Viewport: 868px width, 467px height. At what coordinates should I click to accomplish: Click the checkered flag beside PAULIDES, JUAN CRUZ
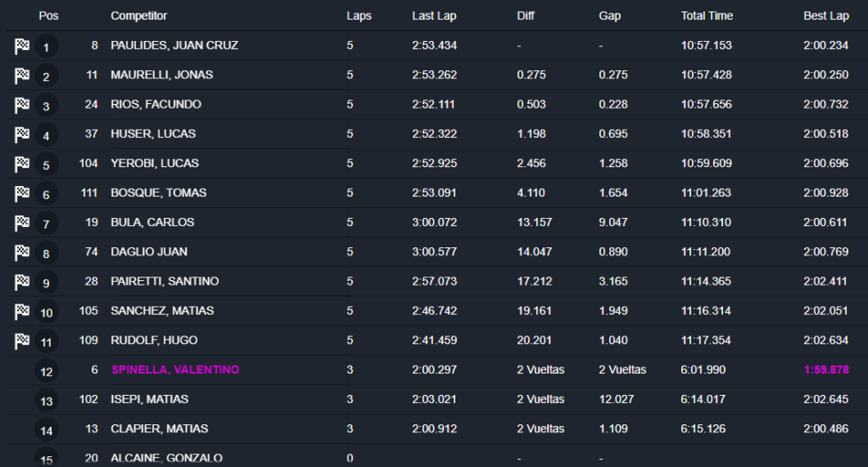[x=22, y=46]
